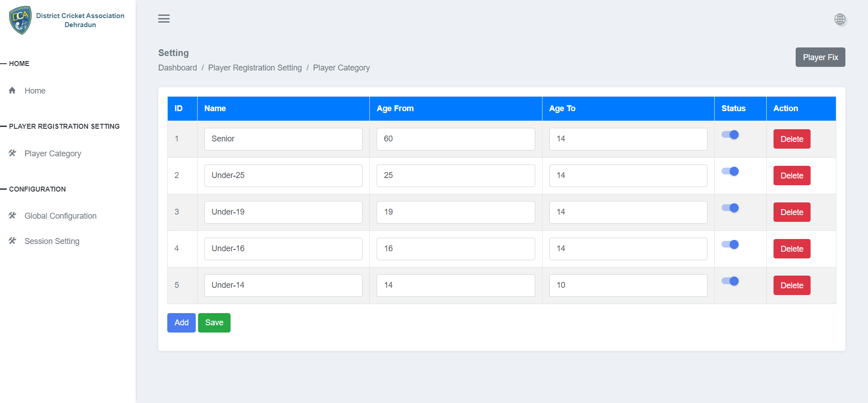The width and height of the screenshot is (868, 403).
Task: Click the DCA logo in sidebar
Action: pyautogui.click(x=20, y=20)
